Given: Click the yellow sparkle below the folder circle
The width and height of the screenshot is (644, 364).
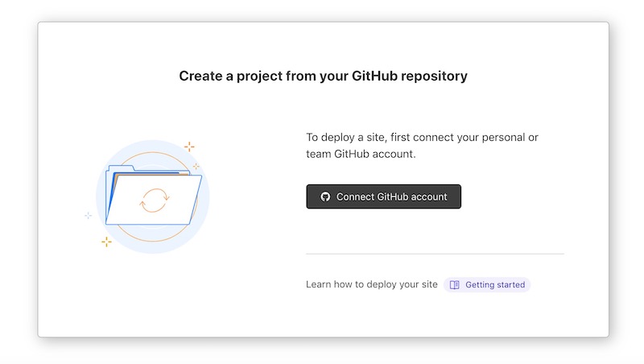Looking at the screenshot, I should coord(106,242).
